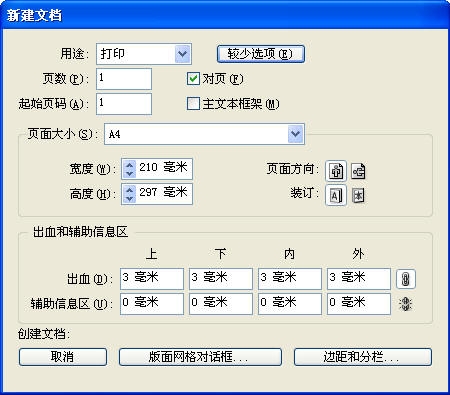Click the top bleed 上 input field
Screen dimensions: 450x395
[x=152, y=279]
